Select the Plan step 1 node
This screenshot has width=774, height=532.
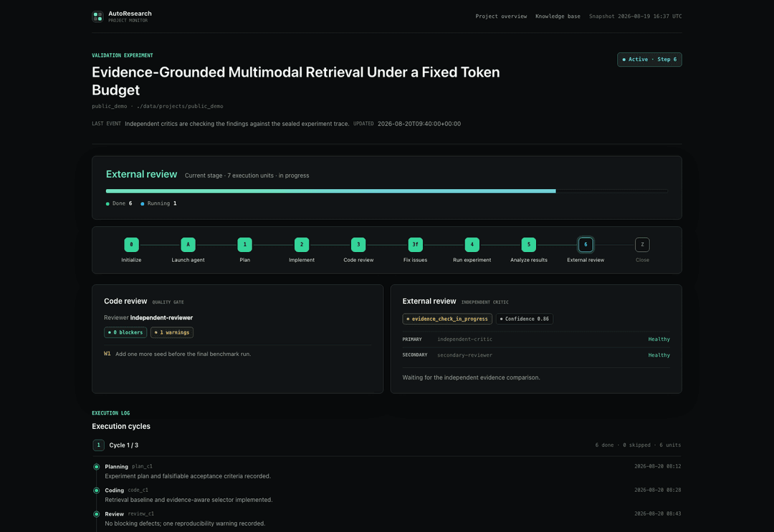coord(245,245)
